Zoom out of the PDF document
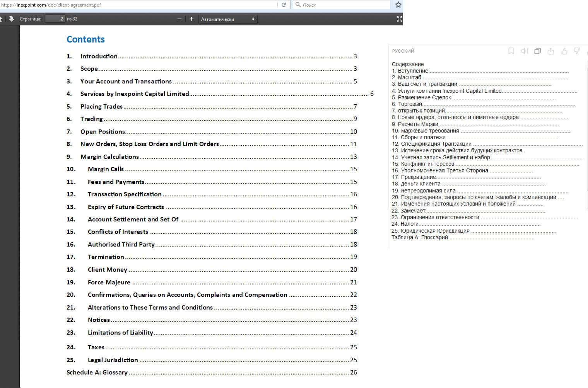The image size is (588, 388). click(x=179, y=19)
